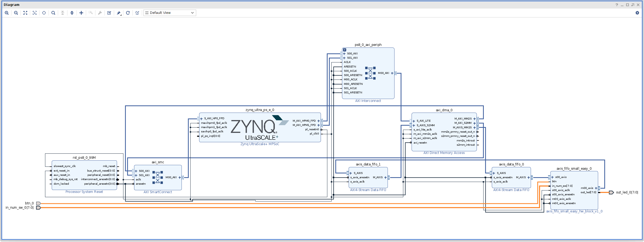The width and height of the screenshot is (644, 242).
Task: Zoom out of the diagram
Action: point(16,13)
